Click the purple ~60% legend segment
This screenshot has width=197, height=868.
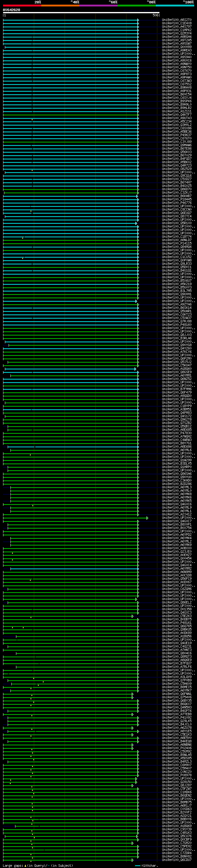click(98, 6)
